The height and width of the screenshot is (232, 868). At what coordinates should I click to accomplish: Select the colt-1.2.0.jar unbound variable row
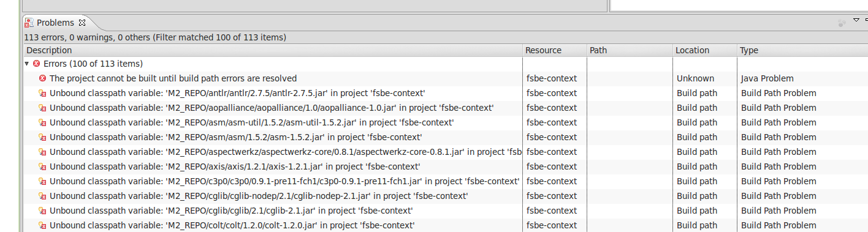point(445,225)
